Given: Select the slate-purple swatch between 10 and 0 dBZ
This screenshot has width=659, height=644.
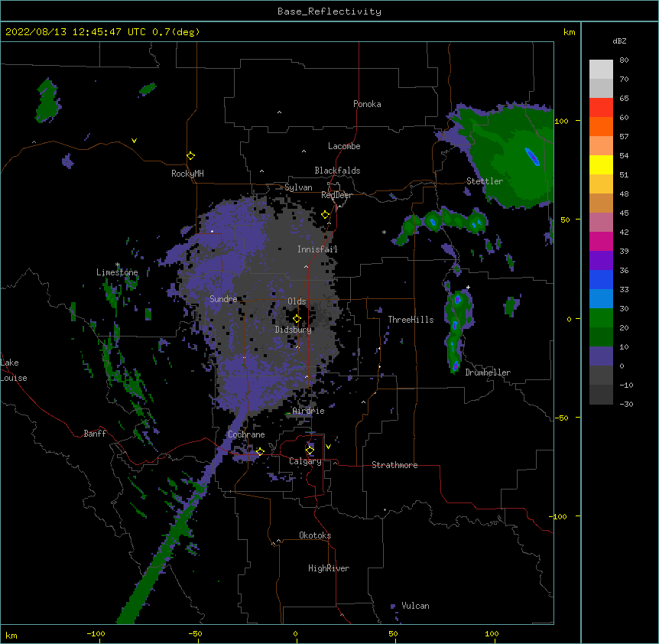Looking at the screenshot, I should pyautogui.click(x=601, y=356).
